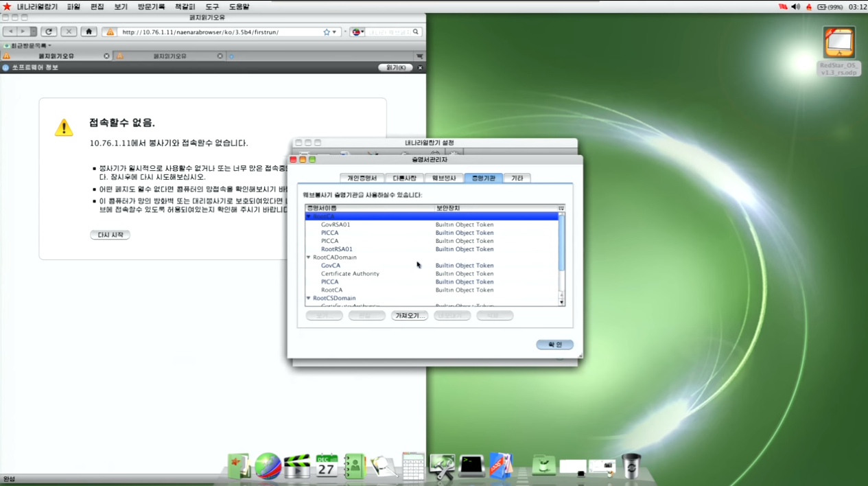Go to the browser home page icon

pyautogui.click(x=89, y=32)
